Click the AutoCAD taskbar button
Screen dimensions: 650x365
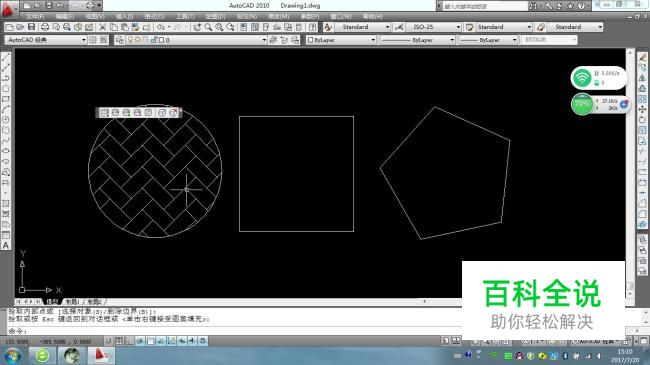pyautogui.click(x=100, y=355)
